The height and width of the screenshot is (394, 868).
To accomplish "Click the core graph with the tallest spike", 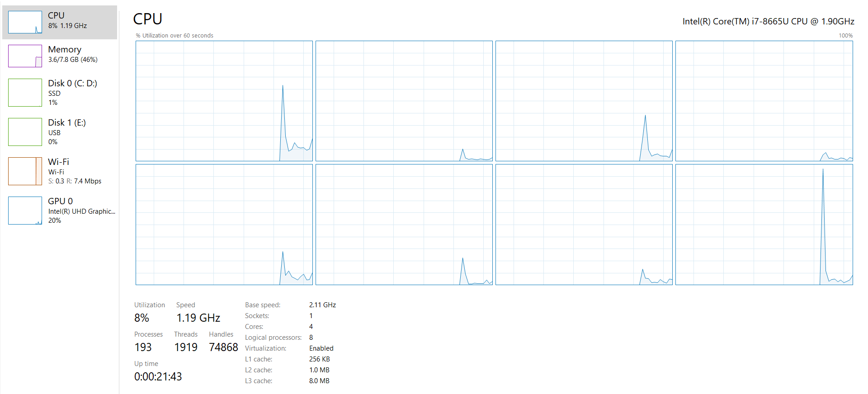I will point(764,225).
